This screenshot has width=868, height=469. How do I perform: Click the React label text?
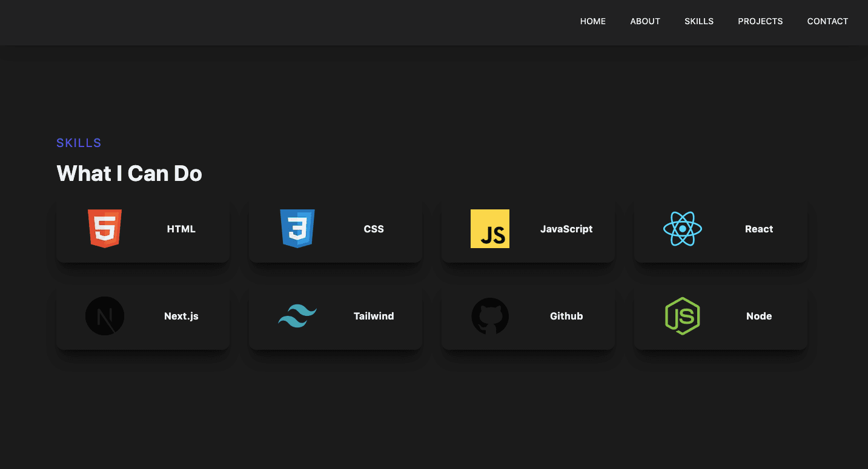pyautogui.click(x=759, y=229)
